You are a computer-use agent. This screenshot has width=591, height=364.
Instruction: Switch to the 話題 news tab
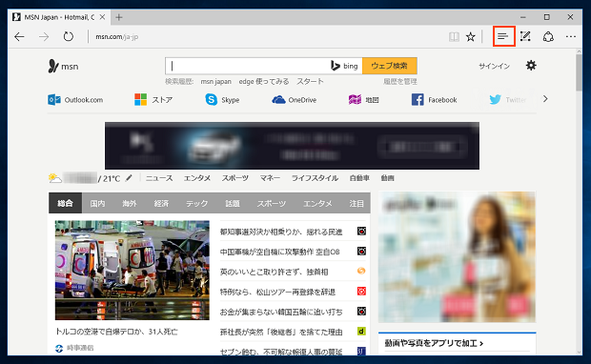click(x=233, y=204)
